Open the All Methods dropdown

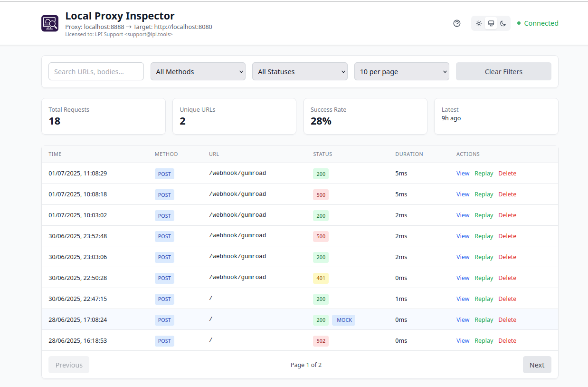coord(198,71)
